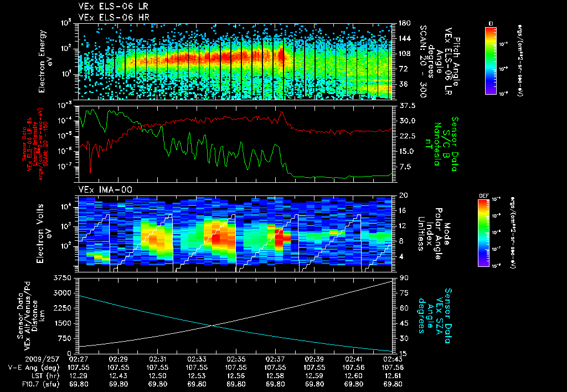This screenshot has width=567, height=392.
Task: Click the 107.56 V-E angle under 02:43
Action: [393, 368]
